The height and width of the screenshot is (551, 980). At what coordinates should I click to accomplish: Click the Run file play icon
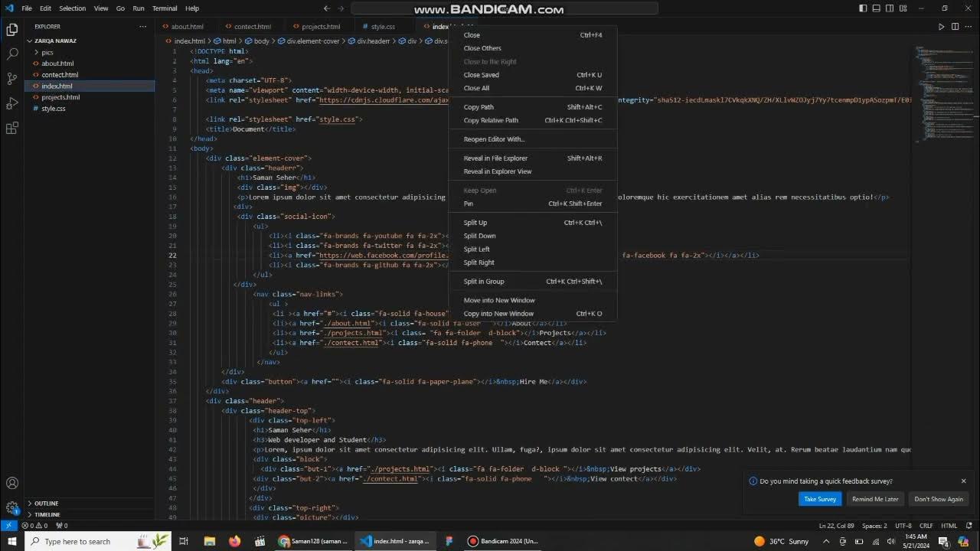click(941, 26)
